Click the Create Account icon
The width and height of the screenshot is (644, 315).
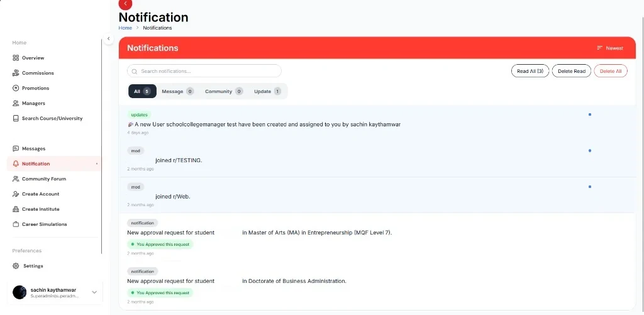16,194
